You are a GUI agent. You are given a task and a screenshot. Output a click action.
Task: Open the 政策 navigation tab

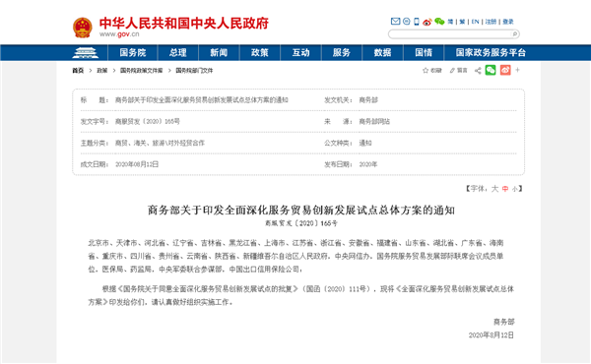point(260,53)
